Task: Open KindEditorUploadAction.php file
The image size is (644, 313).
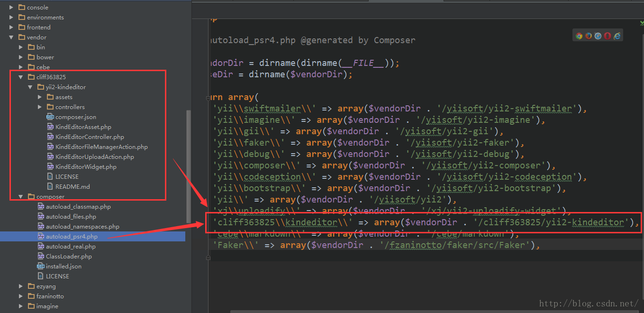Action: point(94,156)
